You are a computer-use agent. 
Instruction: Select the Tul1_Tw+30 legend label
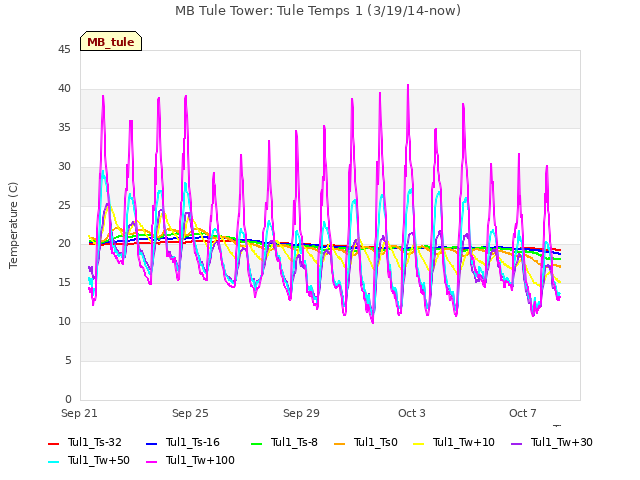562,442
